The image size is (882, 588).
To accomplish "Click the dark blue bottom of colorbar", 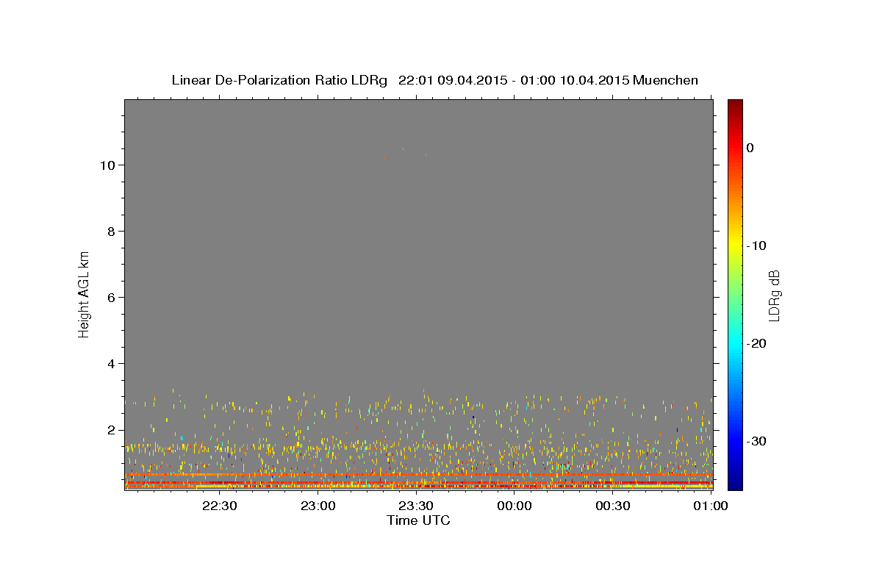I will [x=735, y=484].
